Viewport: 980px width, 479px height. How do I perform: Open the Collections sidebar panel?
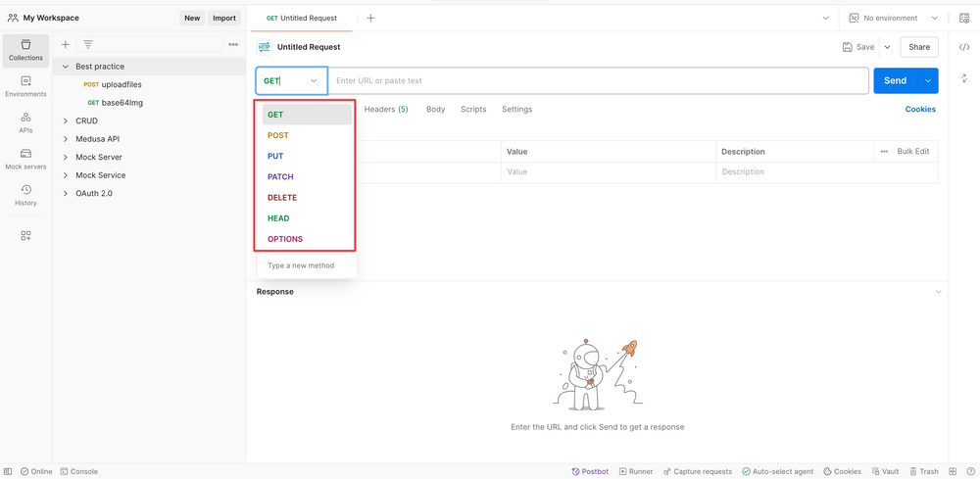coord(25,50)
